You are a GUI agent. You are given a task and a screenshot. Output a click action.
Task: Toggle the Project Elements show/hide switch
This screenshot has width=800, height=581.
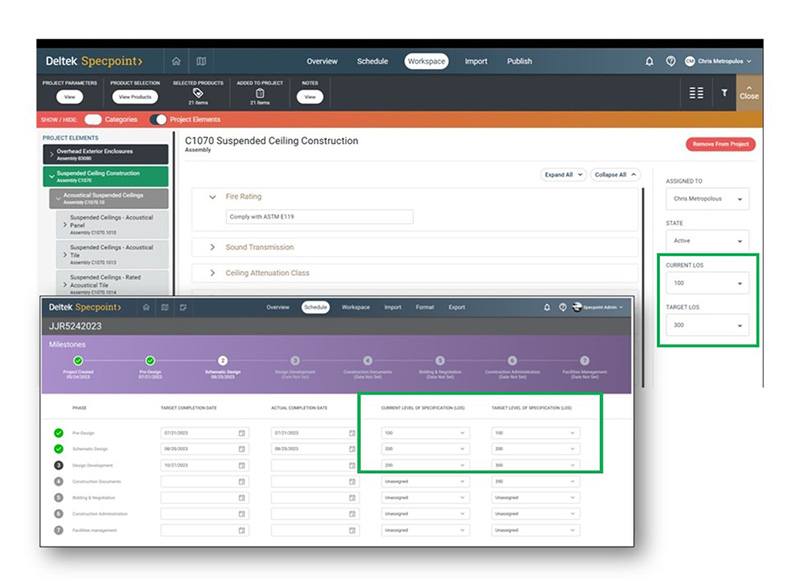(158, 119)
